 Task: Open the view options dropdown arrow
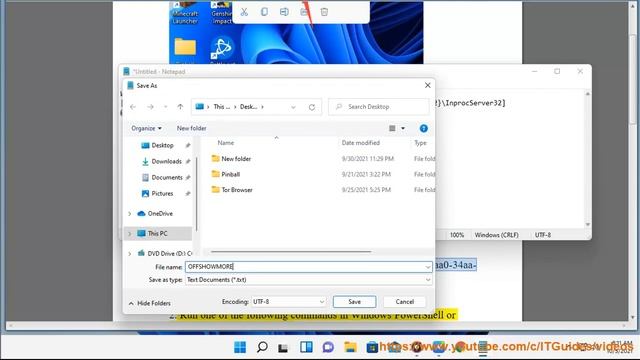[x=403, y=129]
